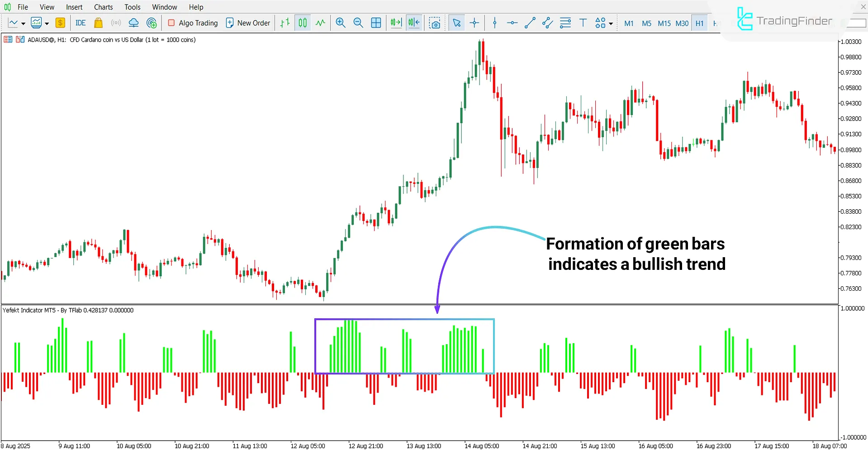Insert a vertical line
Image resolution: width=868 pixels, height=451 pixels.
click(494, 23)
